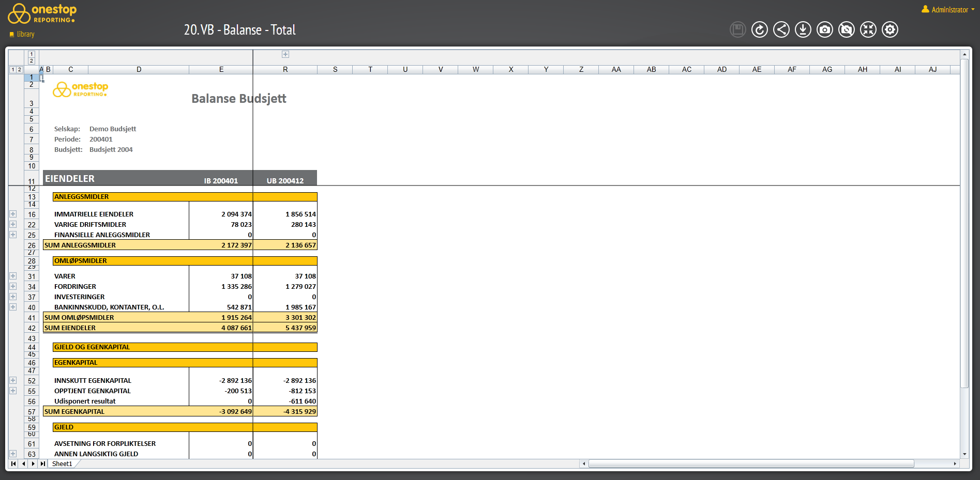Select row outline level 2 button
The height and width of the screenshot is (480, 980).
[20, 69]
